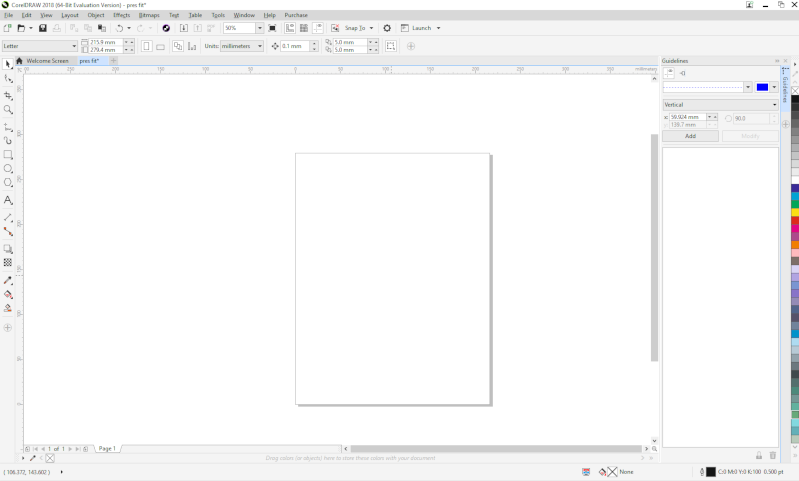The width and height of the screenshot is (799, 481).
Task: Toggle Show guidelines button in toolbar
Action: point(318,28)
